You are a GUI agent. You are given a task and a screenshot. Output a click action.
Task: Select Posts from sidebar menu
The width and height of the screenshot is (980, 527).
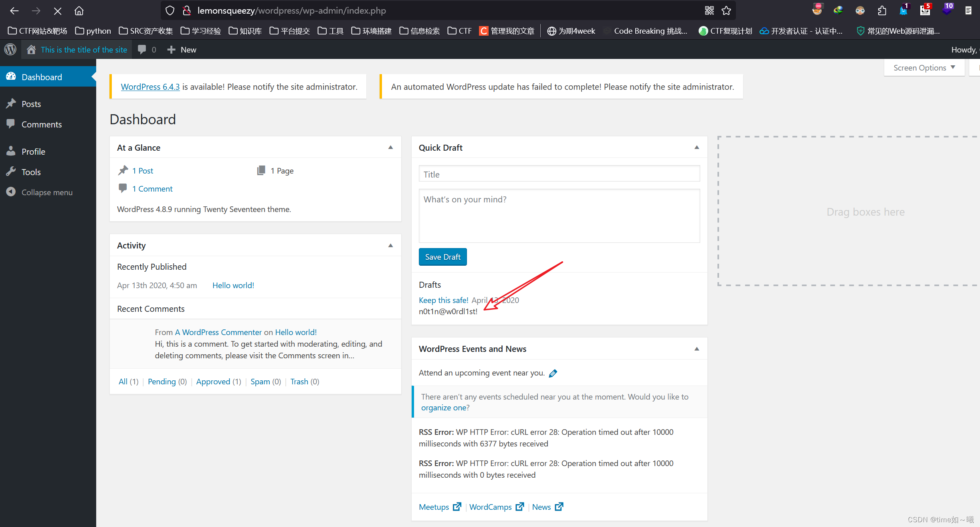[x=30, y=103]
